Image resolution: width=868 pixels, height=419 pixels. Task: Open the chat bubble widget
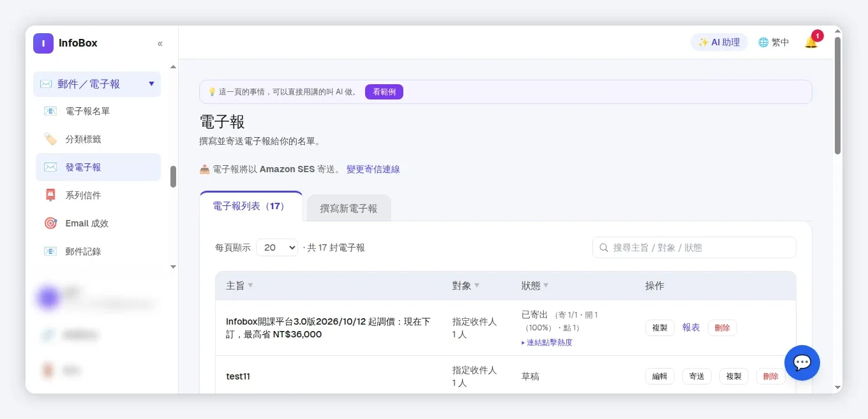pyautogui.click(x=802, y=363)
